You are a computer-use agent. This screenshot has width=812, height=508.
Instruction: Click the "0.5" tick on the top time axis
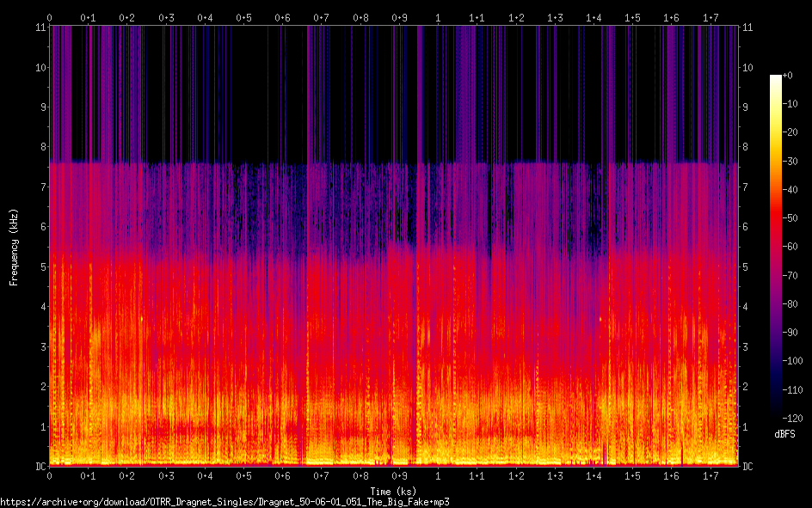[244, 17]
